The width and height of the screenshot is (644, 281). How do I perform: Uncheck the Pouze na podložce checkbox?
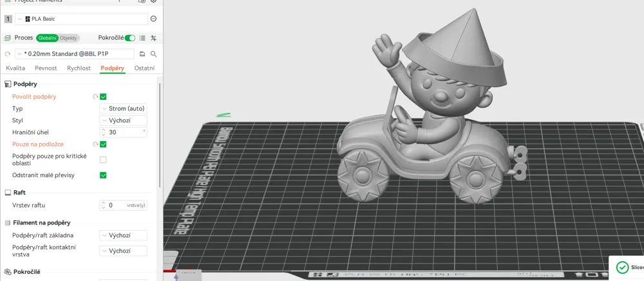pos(103,144)
